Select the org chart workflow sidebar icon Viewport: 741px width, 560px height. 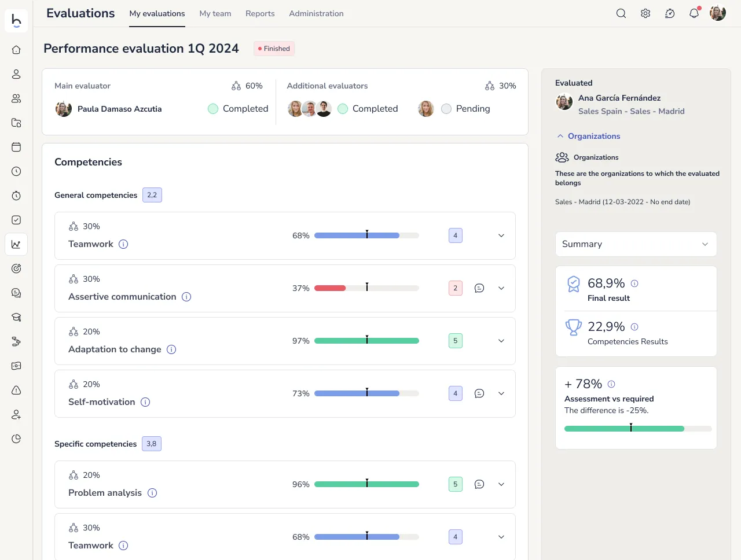16,341
